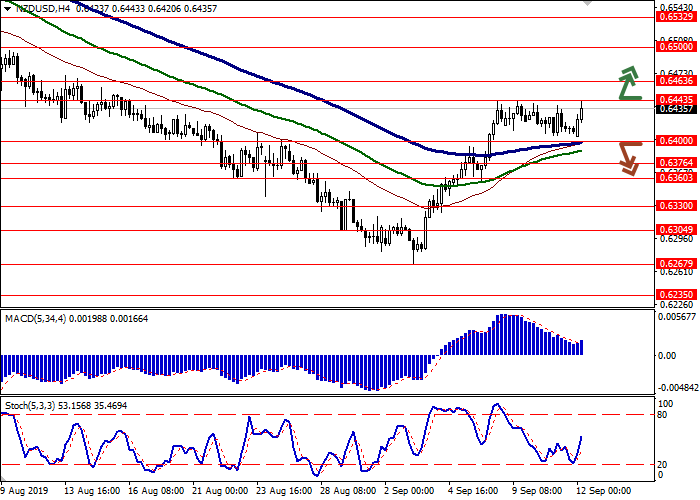Screen dimensions: 700x500
Task: Select the 0.62679 price level label
Action: (676, 263)
